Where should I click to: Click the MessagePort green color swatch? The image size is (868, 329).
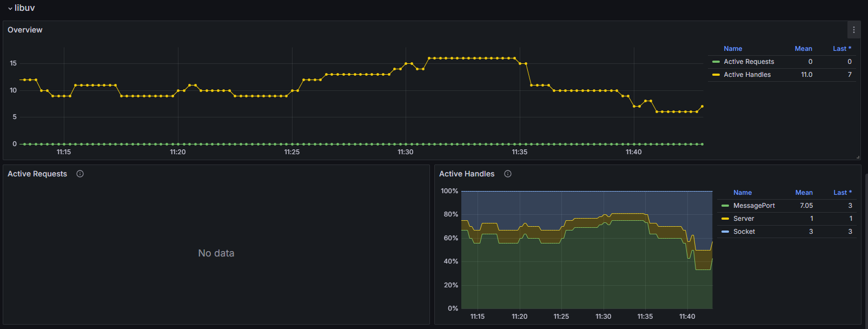pyautogui.click(x=725, y=206)
